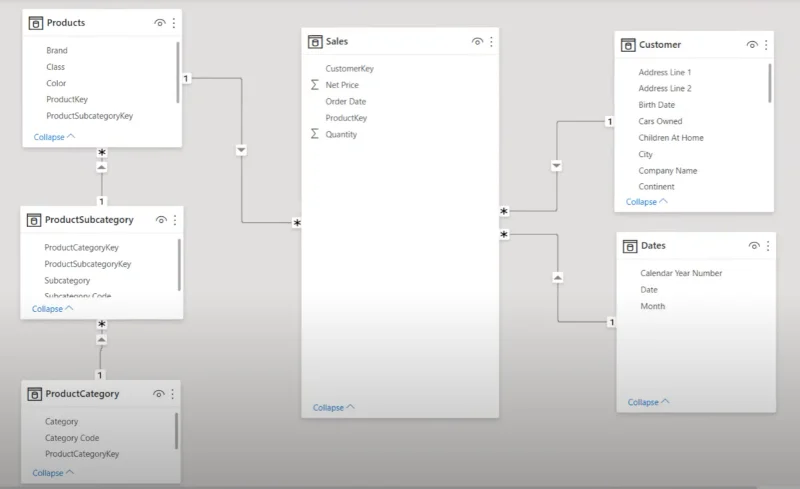This screenshot has height=489, width=800.
Task: Select ProductKey field in Sales table
Action: point(346,118)
